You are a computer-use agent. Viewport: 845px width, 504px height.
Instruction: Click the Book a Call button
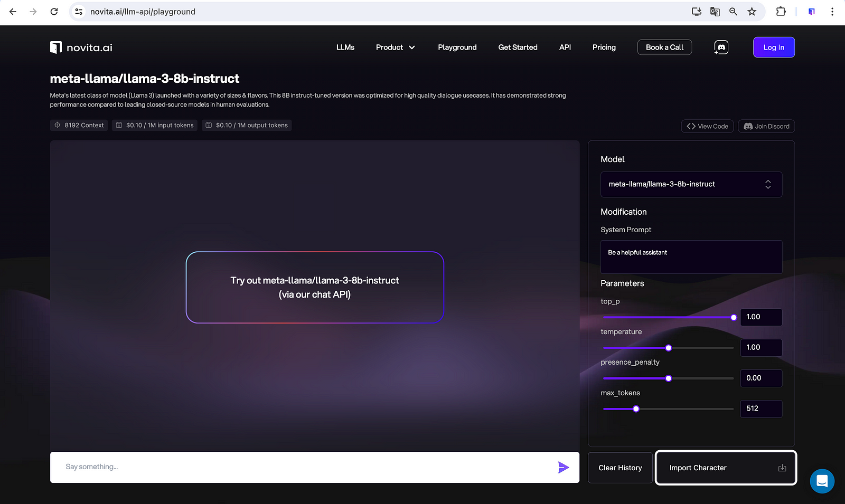pos(665,47)
